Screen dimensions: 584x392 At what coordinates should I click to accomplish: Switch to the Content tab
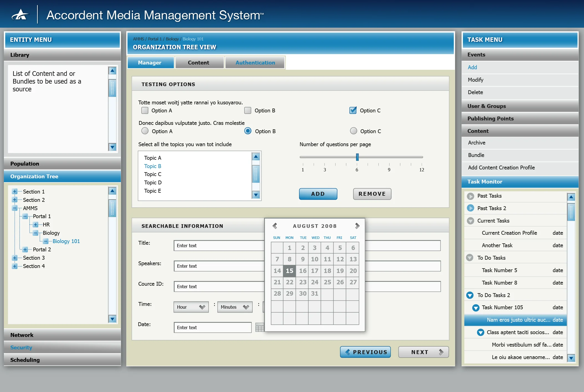tap(199, 63)
